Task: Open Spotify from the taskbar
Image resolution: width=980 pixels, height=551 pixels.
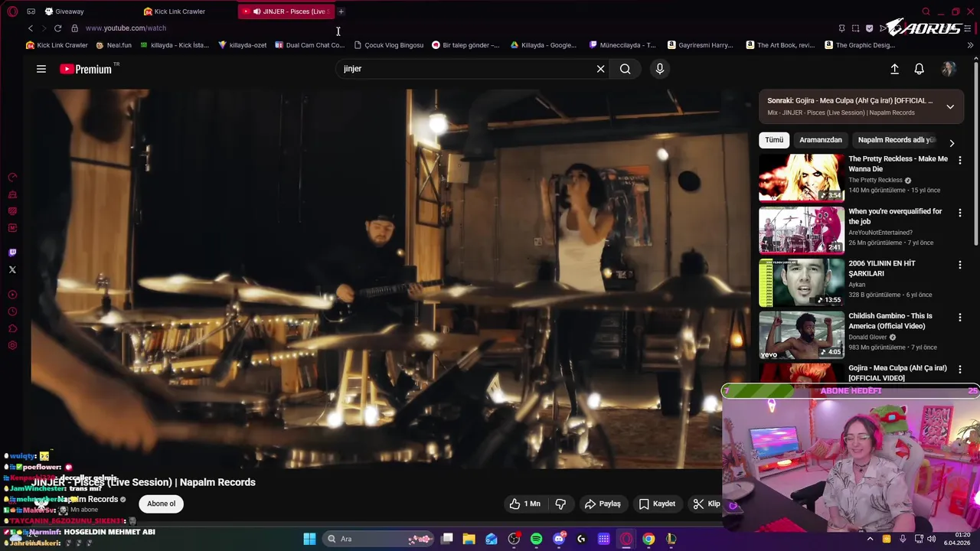Action: pos(536,539)
